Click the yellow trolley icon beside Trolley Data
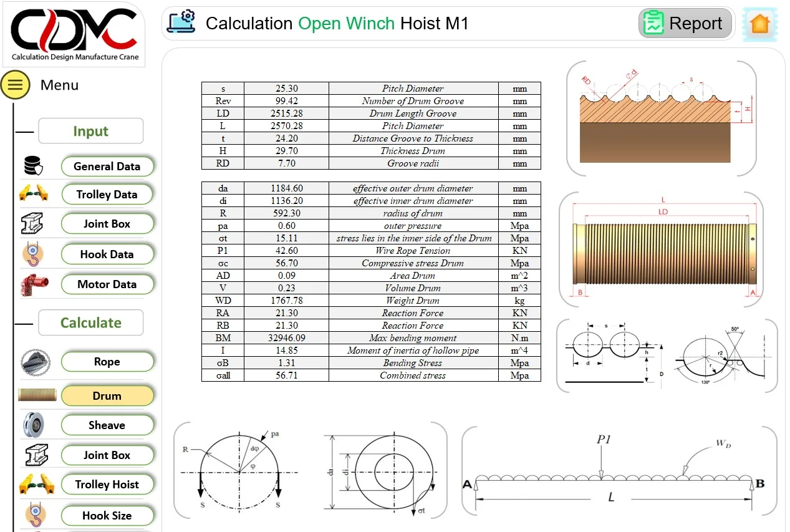Screen dimensions: 790x532 (x=33, y=194)
